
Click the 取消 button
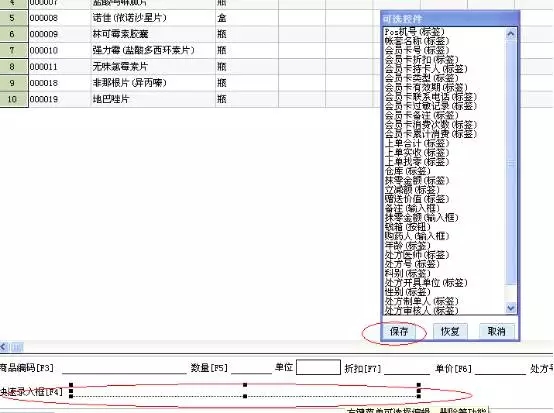coord(496,331)
